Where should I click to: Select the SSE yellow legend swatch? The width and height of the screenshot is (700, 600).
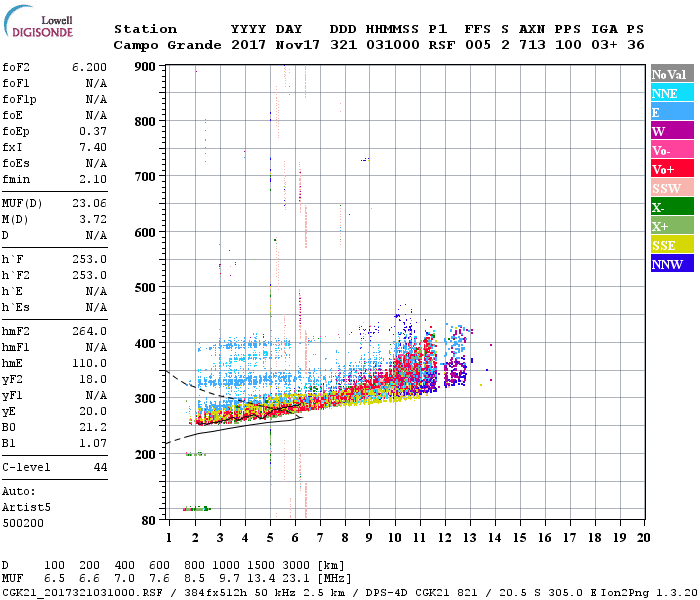coord(672,245)
